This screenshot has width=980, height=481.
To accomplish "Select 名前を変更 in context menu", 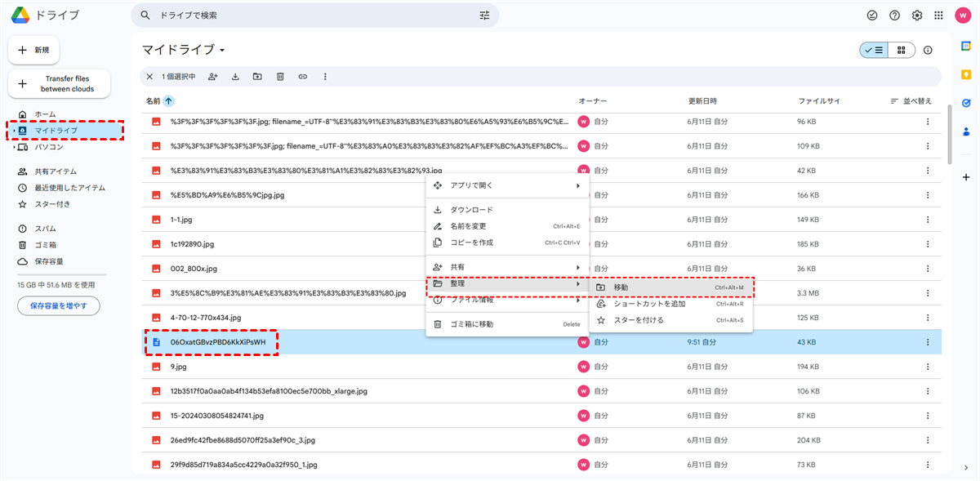I will tap(507, 226).
